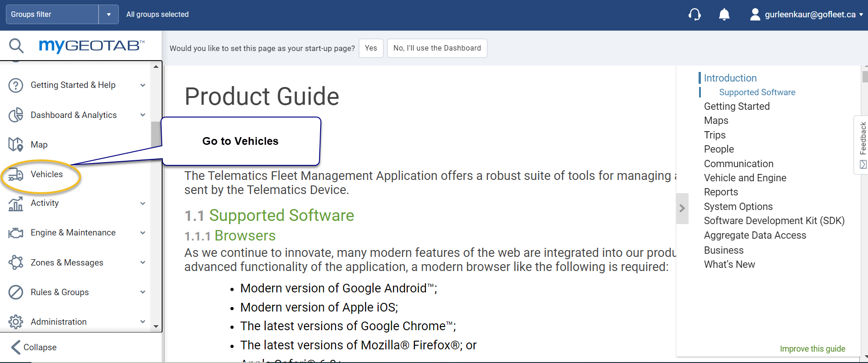Open the Groups filter dropdown arrow
This screenshot has width=868, height=363.
point(108,15)
